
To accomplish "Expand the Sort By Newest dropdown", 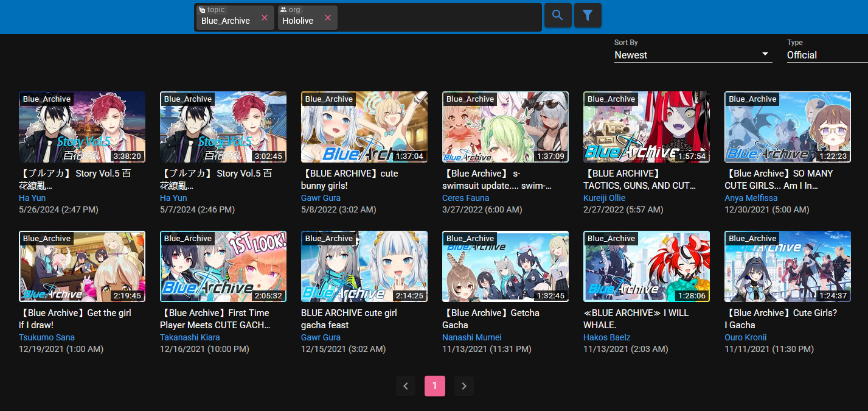I will [x=692, y=55].
